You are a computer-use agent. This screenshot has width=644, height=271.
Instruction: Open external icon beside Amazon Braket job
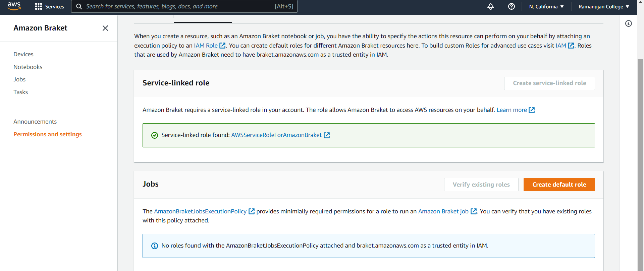[474, 211]
